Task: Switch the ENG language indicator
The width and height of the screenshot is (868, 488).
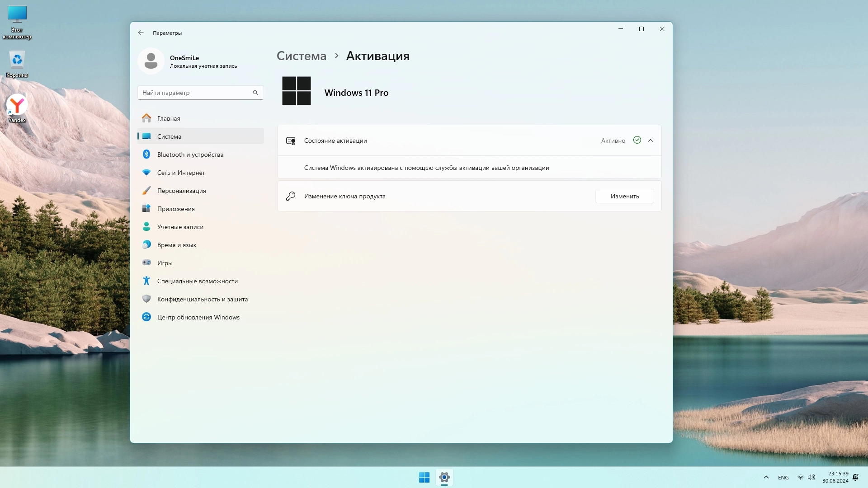Action: (x=783, y=478)
